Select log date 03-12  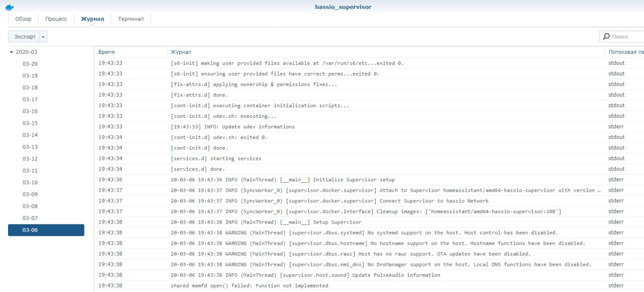[30, 159]
